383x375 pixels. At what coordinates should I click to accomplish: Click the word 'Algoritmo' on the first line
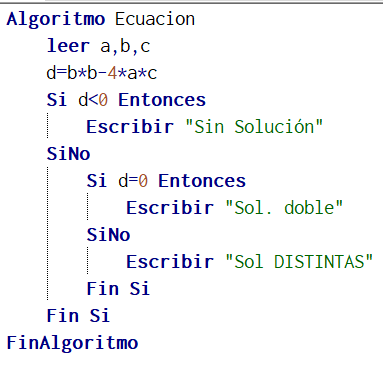[56, 19]
